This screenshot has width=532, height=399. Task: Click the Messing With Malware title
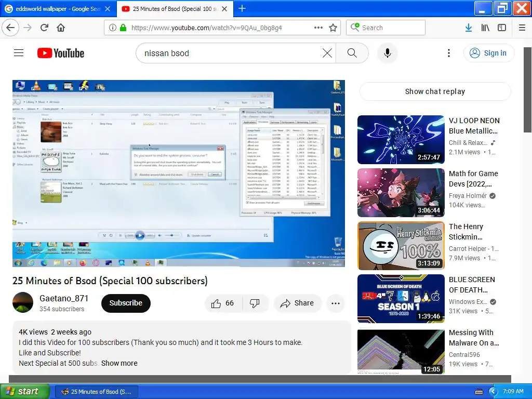click(474, 338)
